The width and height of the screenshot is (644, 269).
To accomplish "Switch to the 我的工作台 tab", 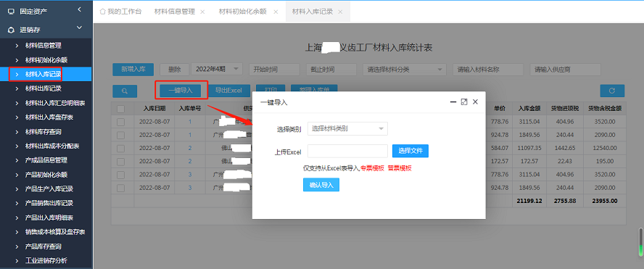I will point(120,12).
